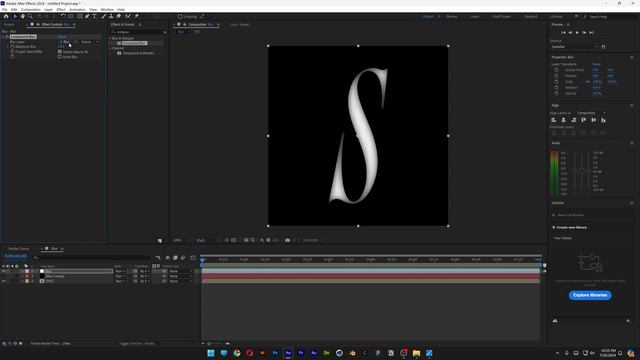
Task: Toggle Anchor Point stopwatch in Properties
Action: click(556, 70)
